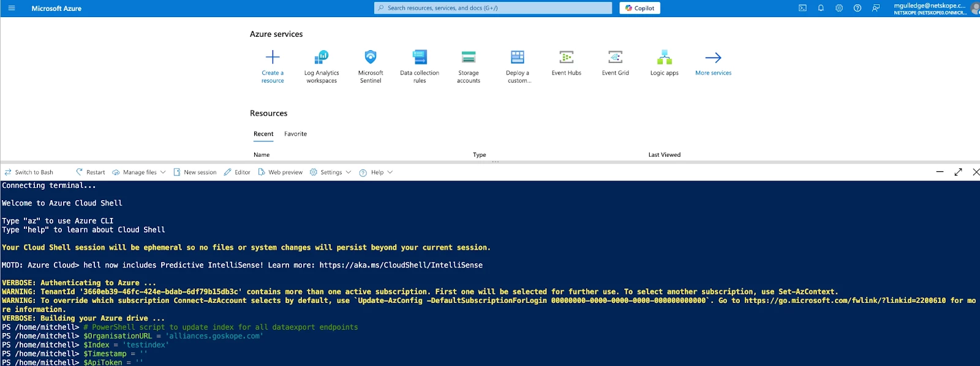Open the Deploy a custom template icon

(x=518, y=58)
